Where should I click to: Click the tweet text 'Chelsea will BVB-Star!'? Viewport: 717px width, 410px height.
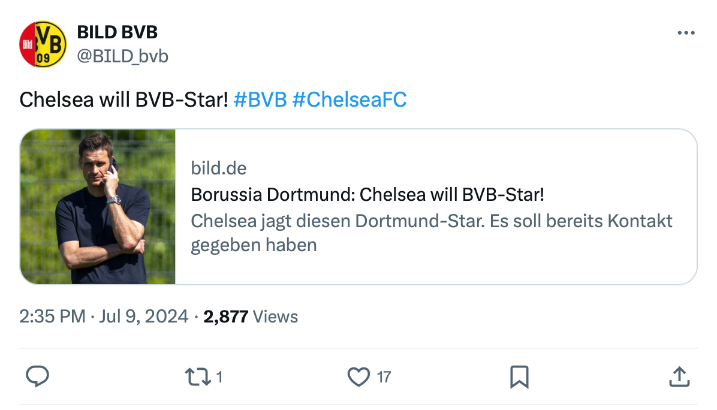click(124, 100)
